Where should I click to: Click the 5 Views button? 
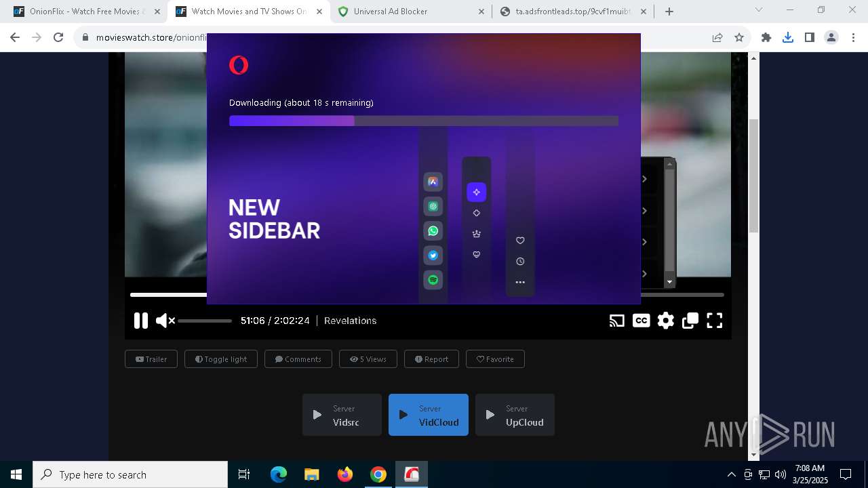368,359
